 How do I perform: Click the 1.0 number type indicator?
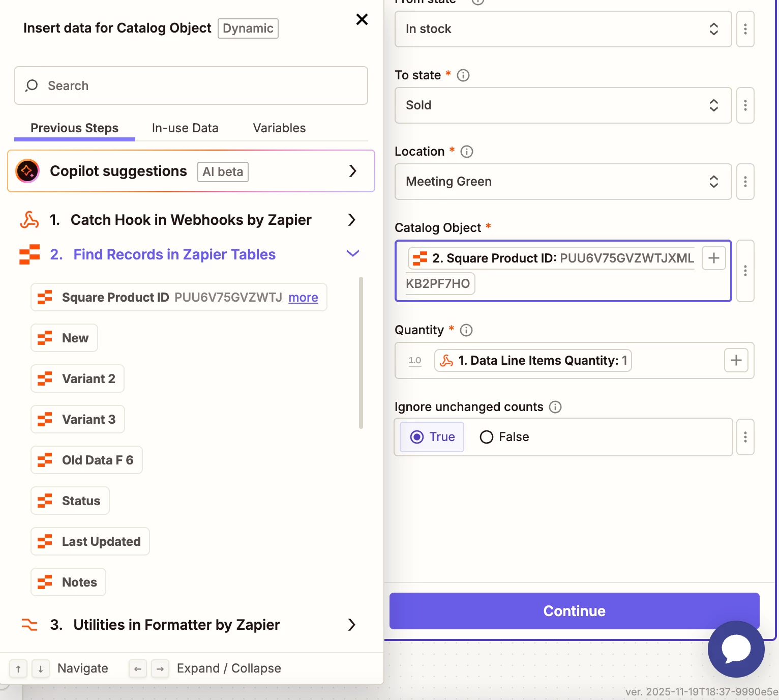point(415,361)
